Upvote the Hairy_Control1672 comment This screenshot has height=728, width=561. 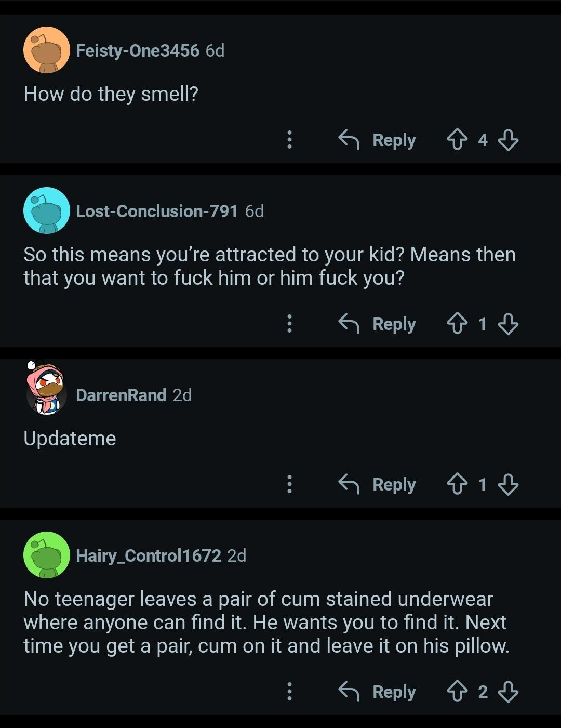[457, 692]
